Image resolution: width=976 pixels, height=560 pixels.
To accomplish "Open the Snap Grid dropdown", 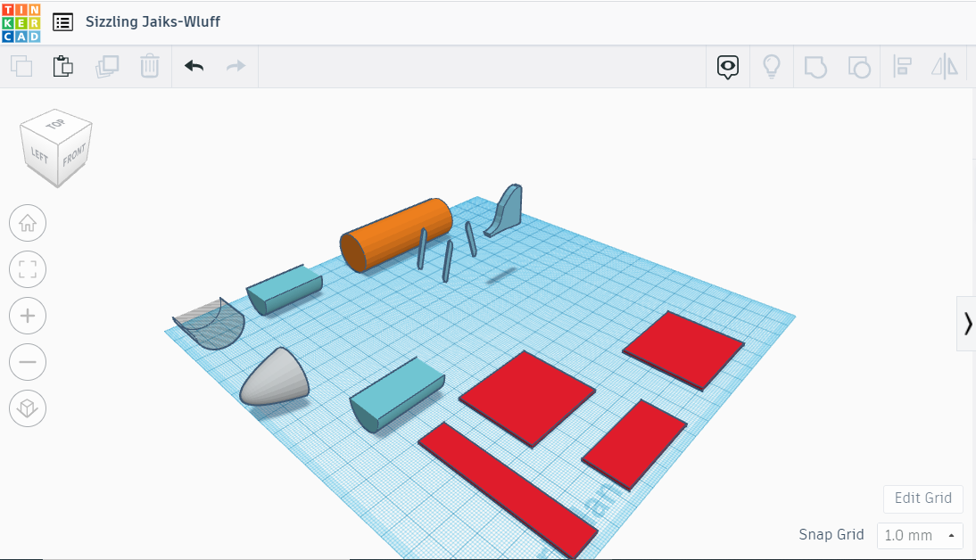I will point(919,535).
